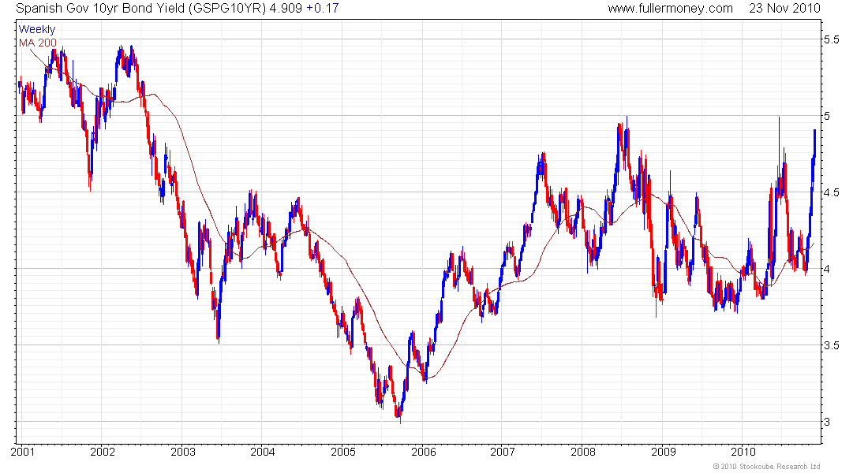The width and height of the screenshot is (868, 473).
Task: Click the 2006 x-axis label
Action: click(424, 452)
